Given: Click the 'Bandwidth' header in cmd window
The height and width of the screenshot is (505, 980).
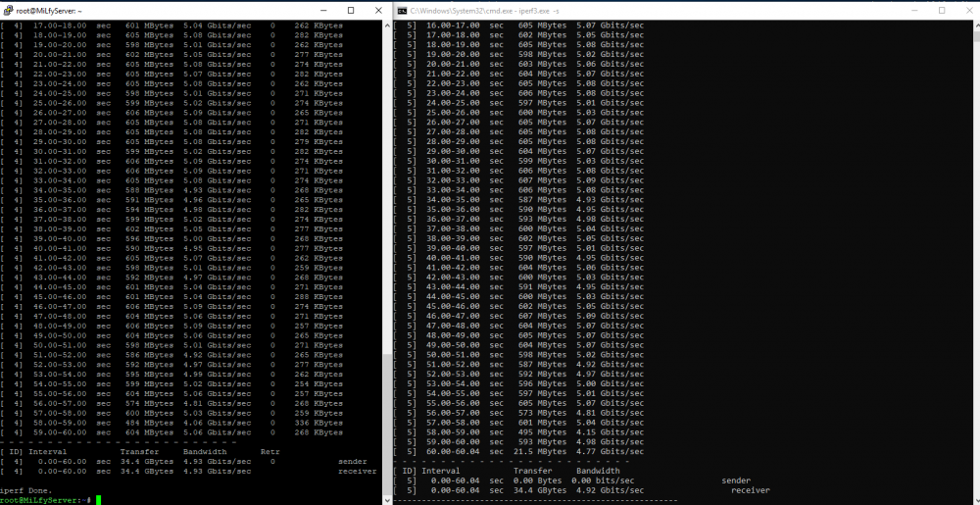Looking at the screenshot, I should pos(598,472).
